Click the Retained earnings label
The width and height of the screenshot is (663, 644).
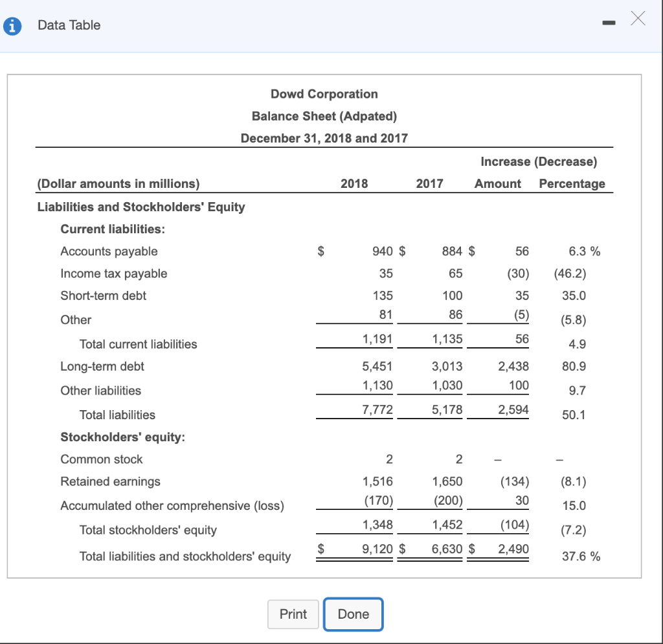point(110,481)
